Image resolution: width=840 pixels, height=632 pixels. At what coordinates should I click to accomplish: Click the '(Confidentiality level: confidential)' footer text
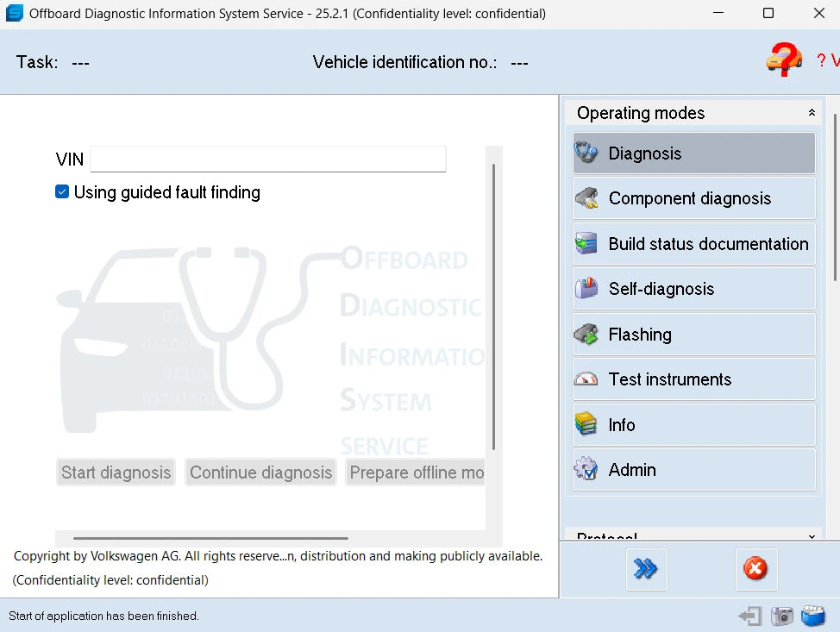click(x=110, y=580)
